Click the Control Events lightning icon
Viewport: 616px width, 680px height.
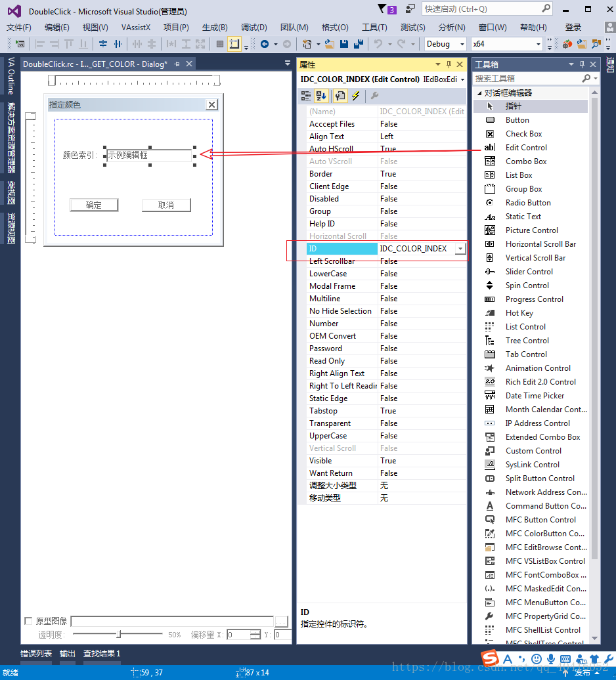(356, 96)
